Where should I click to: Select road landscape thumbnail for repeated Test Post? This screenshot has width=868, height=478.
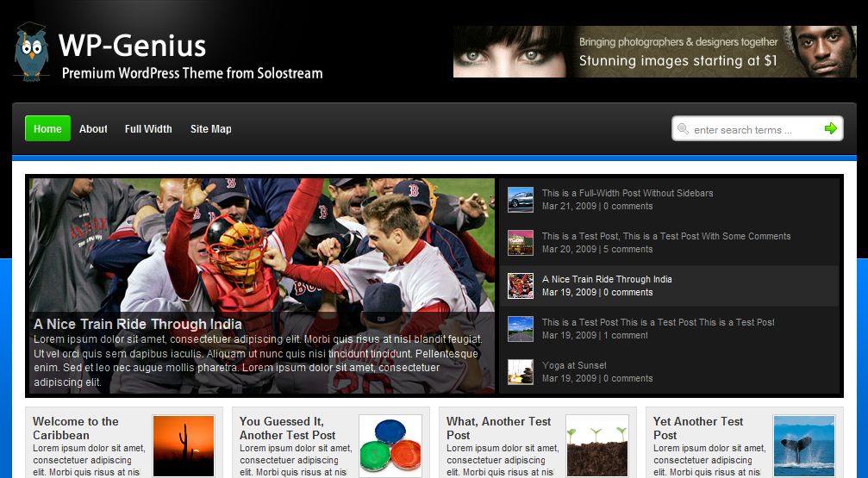coord(521,329)
